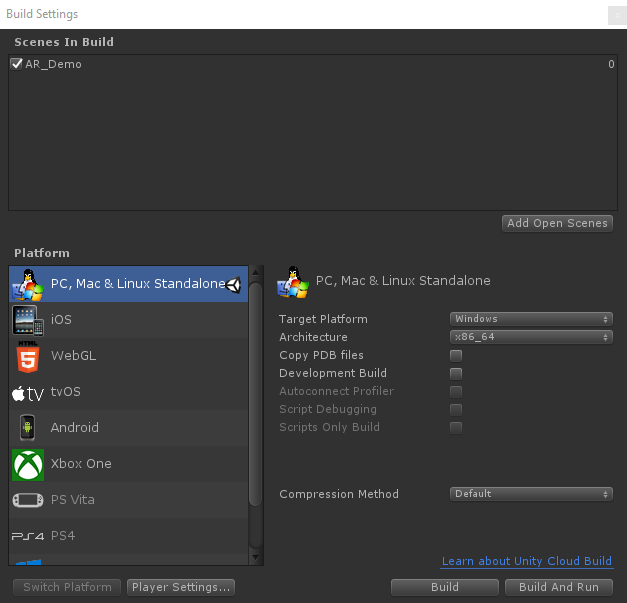Open the Target Platform dropdown
The width and height of the screenshot is (627, 603).
click(x=531, y=319)
